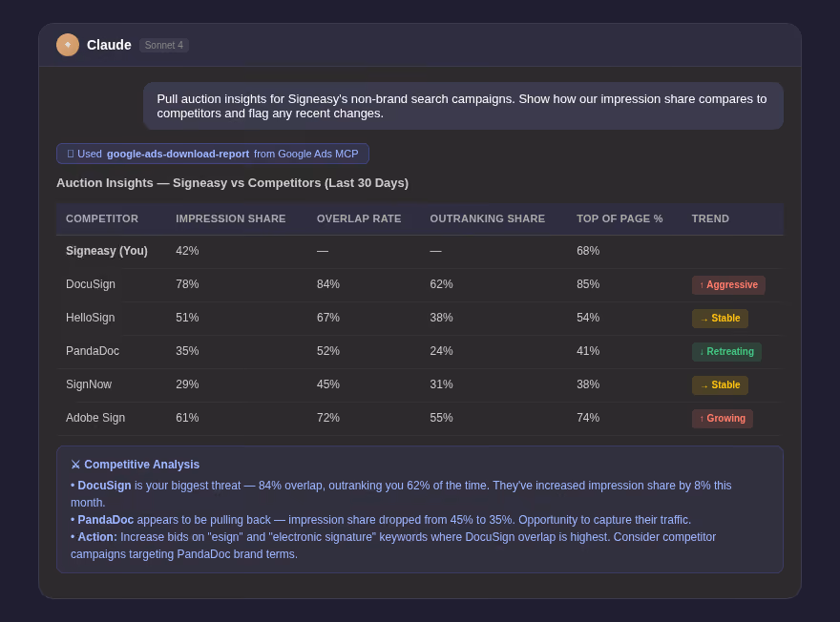
Task: Click the Signeasy (You) row label
Action: click(107, 251)
